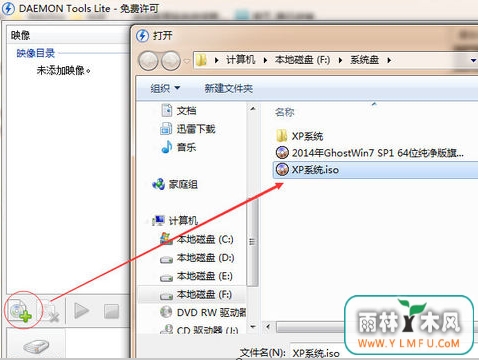
Task: Click the Remove Image icon
Action: (51, 312)
